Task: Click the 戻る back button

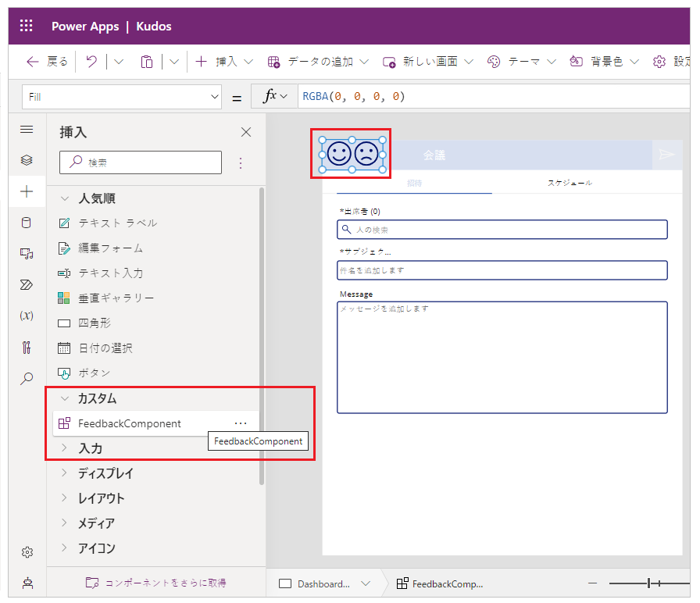Action: pyautogui.click(x=47, y=62)
